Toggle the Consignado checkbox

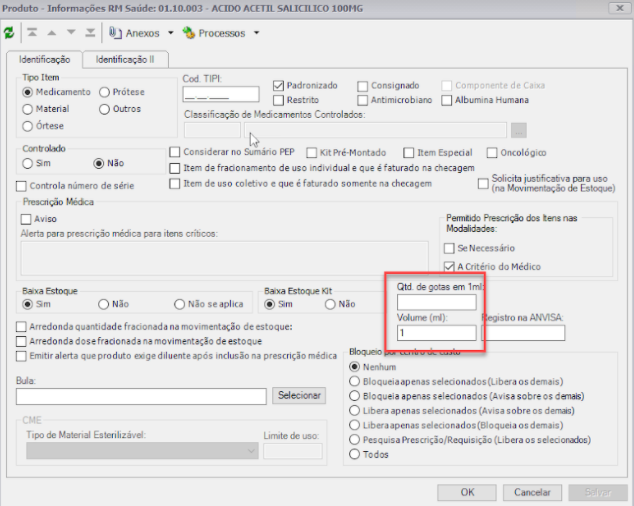363,86
